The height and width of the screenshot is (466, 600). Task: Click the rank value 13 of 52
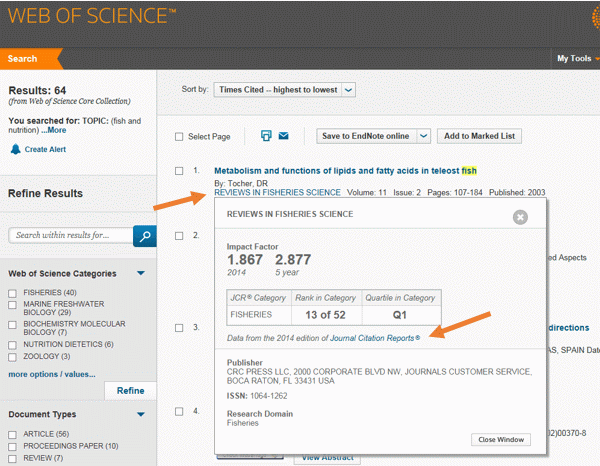tap(325, 315)
